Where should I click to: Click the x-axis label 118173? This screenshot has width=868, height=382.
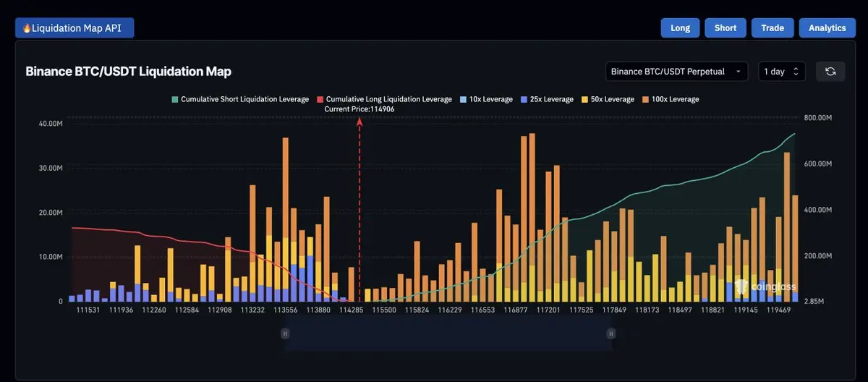[x=647, y=310]
